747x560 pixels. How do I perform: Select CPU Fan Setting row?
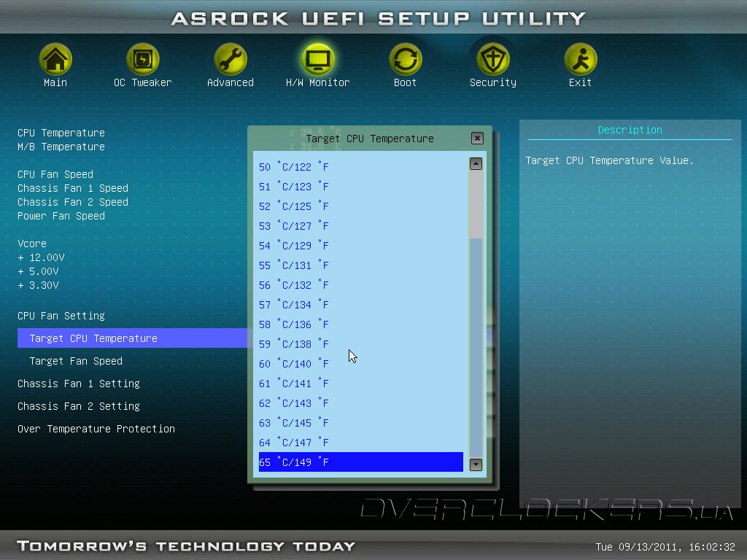click(61, 316)
